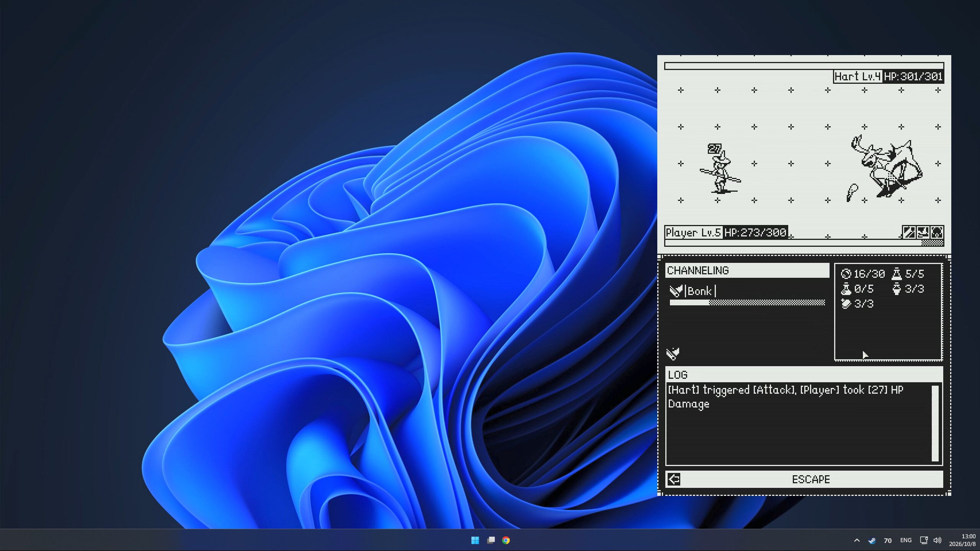The height and width of the screenshot is (551, 980).
Task: Open the Windows Start menu
Action: click(x=475, y=540)
